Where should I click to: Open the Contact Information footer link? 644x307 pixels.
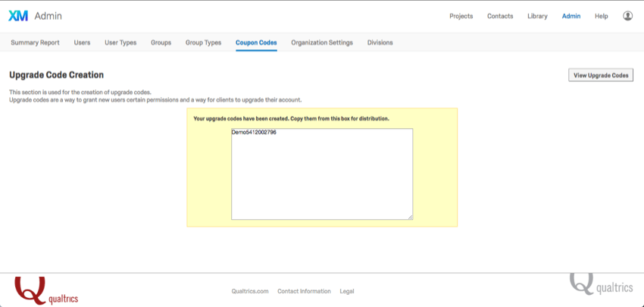304,291
